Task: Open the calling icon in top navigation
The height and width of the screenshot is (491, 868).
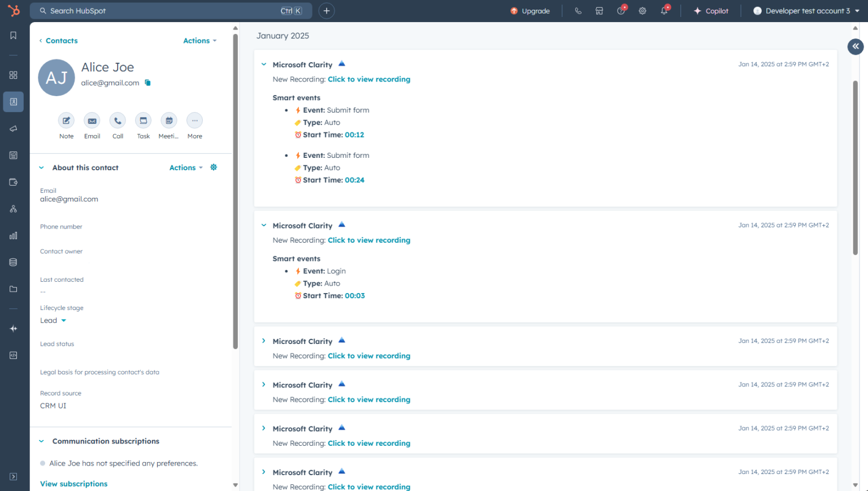Action: click(578, 10)
